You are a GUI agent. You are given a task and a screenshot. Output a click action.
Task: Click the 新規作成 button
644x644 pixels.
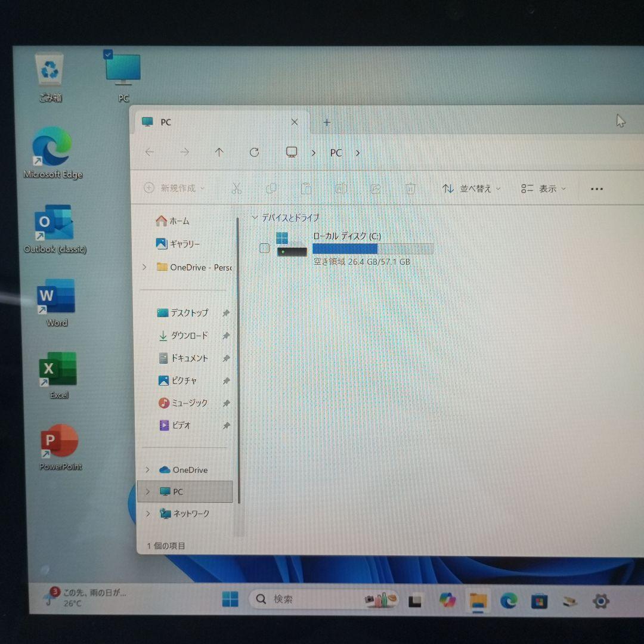click(x=174, y=188)
